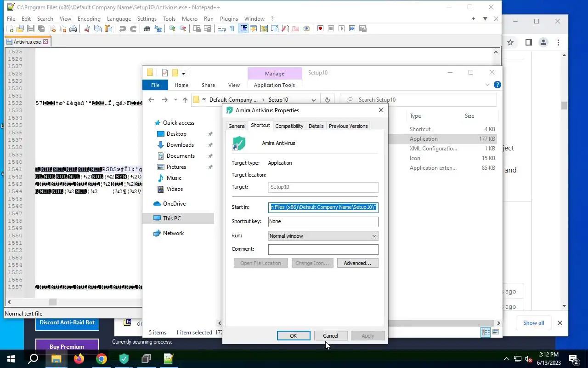This screenshot has height=368, width=588.
Task: Click the Replace icon in Notepad++ toolbar
Action: [x=158, y=29]
